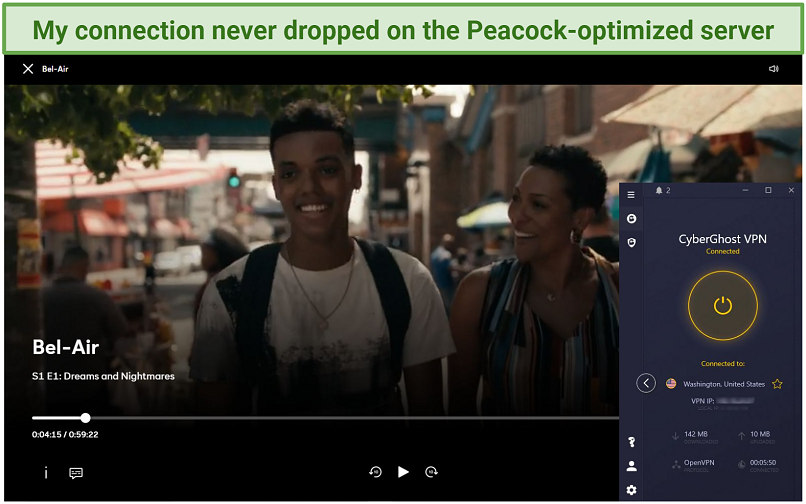806x504 pixels.
Task: Open CyberGhost help question mark
Action: pyautogui.click(x=632, y=442)
